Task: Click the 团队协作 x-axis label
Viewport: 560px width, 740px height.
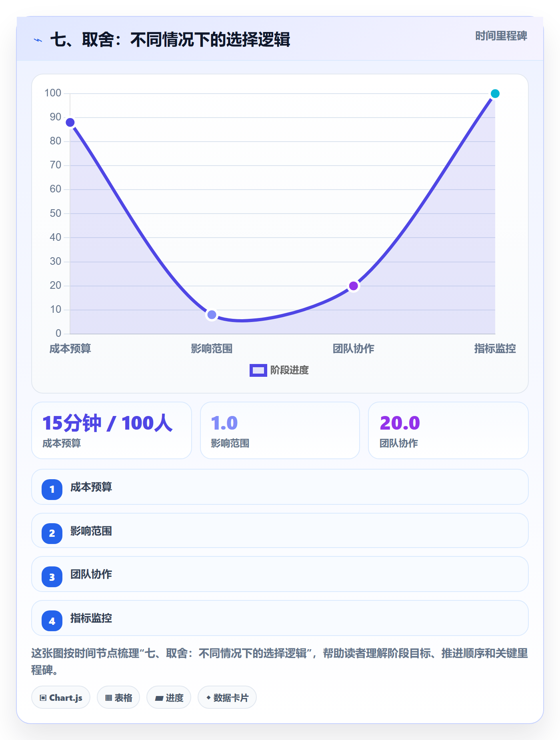Action: 354,349
